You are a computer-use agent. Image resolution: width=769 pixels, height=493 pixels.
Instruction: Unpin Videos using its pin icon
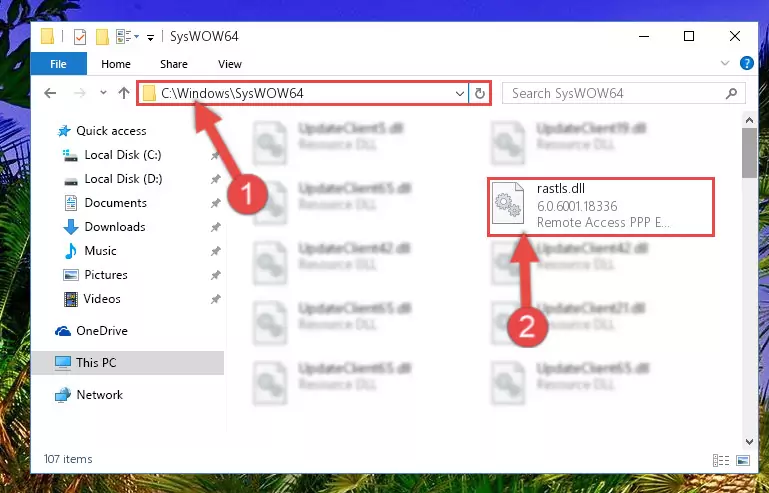click(215, 299)
